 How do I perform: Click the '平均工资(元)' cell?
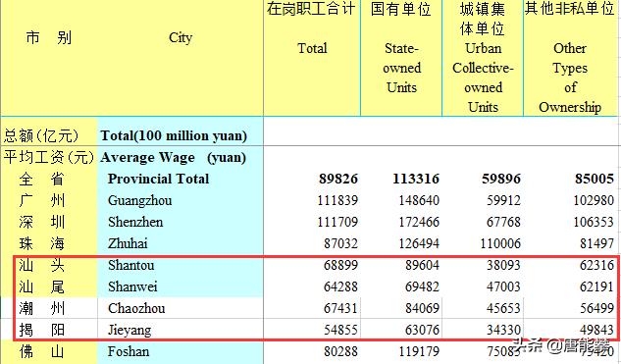pyautogui.click(x=48, y=157)
